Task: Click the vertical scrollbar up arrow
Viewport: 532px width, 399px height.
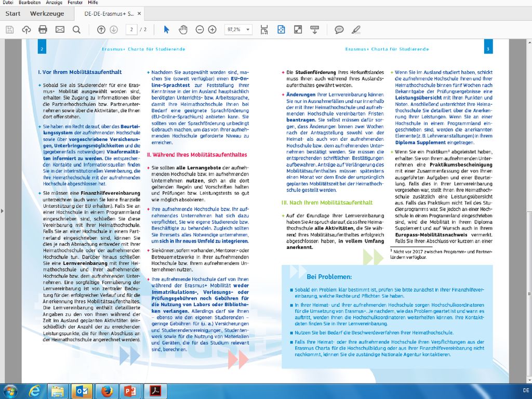Action: point(529,43)
